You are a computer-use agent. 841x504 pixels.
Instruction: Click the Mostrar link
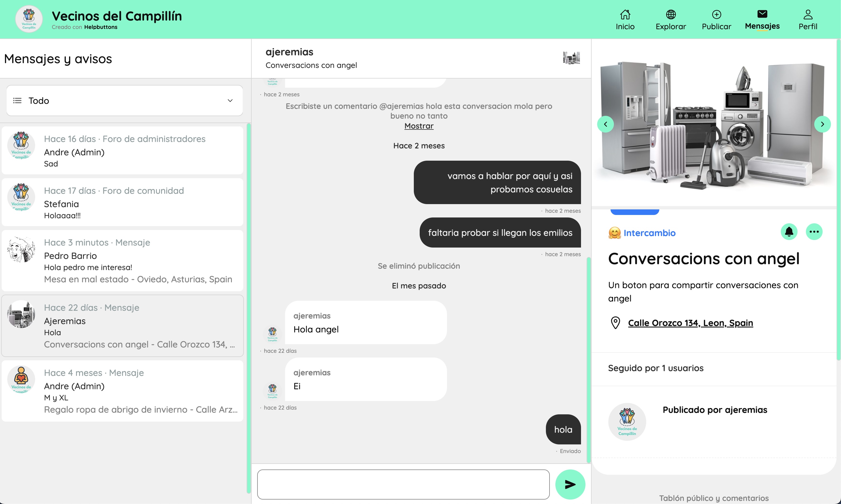click(419, 126)
